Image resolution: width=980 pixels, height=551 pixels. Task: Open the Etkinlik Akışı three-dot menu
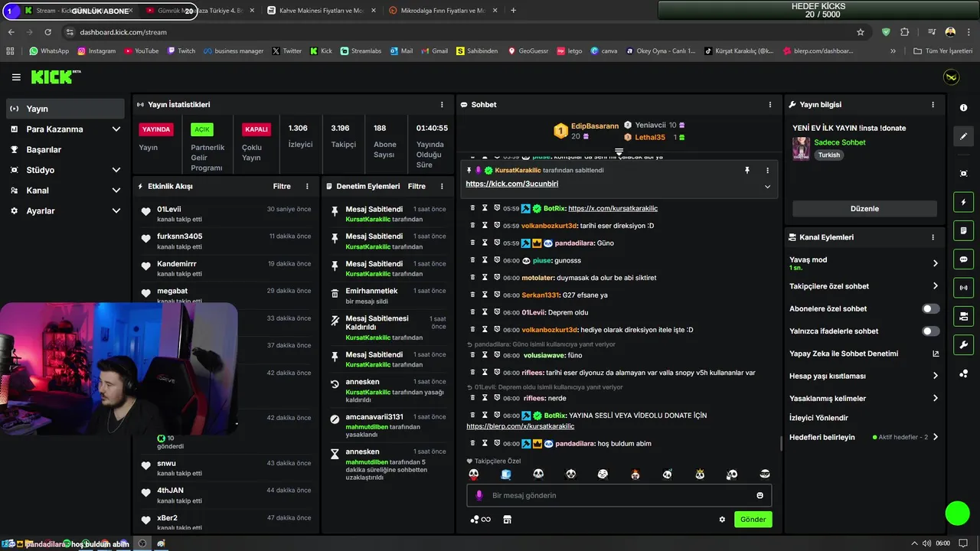tap(307, 186)
